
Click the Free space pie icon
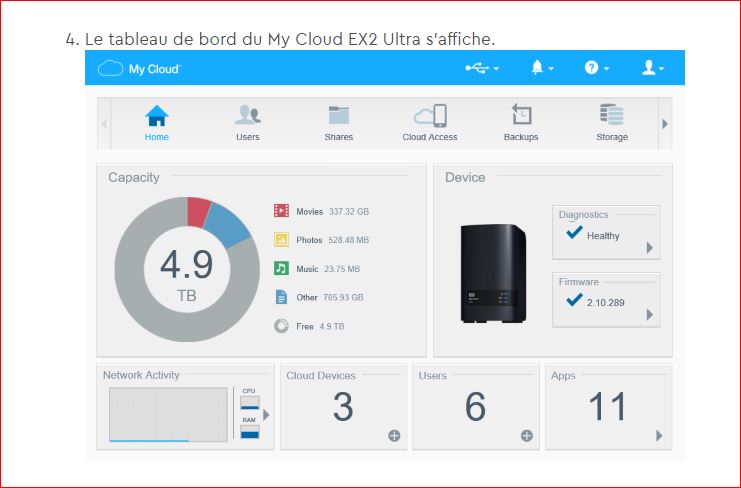281,326
